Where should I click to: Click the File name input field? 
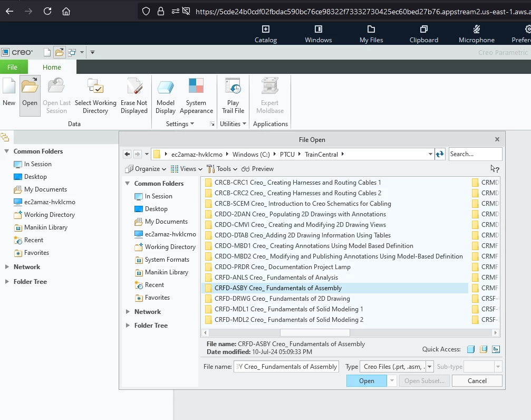[x=286, y=366]
